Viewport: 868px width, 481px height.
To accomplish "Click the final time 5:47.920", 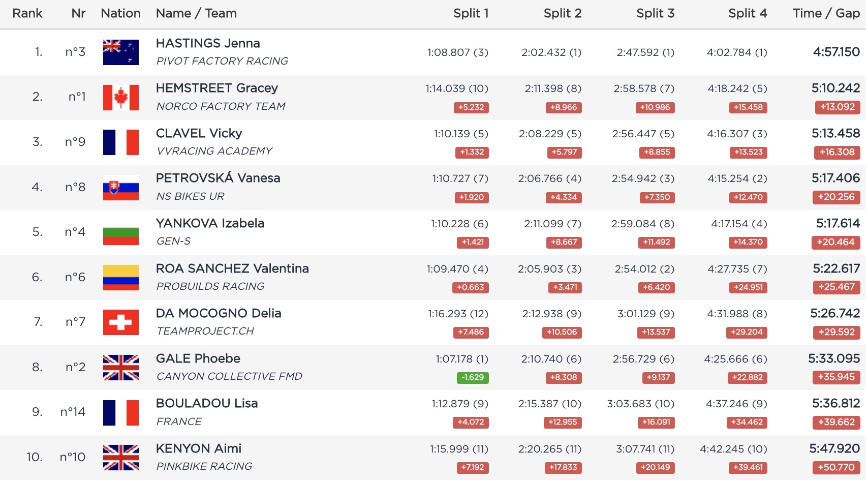I will pyautogui.click(x=834, y=448).
